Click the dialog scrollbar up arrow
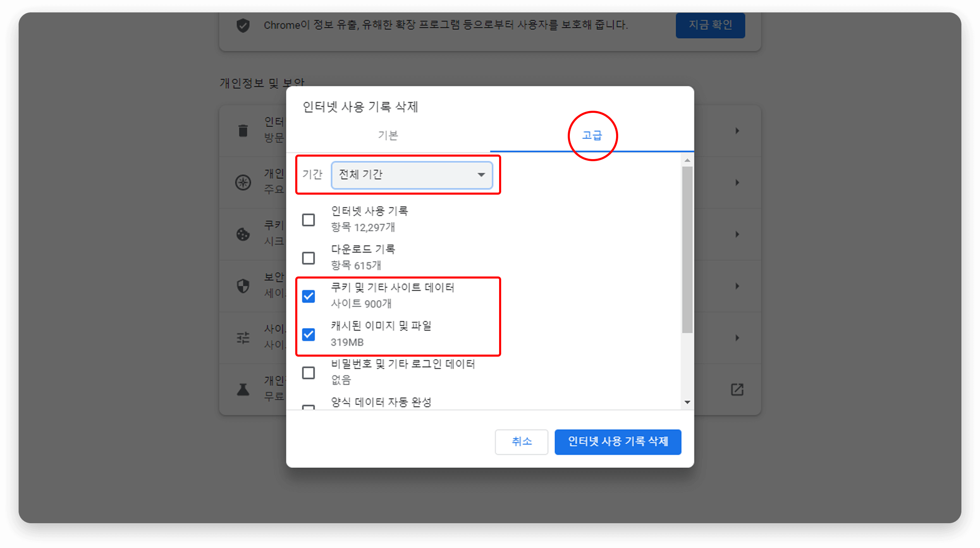The image size is (980, 548). pos(687,160)
